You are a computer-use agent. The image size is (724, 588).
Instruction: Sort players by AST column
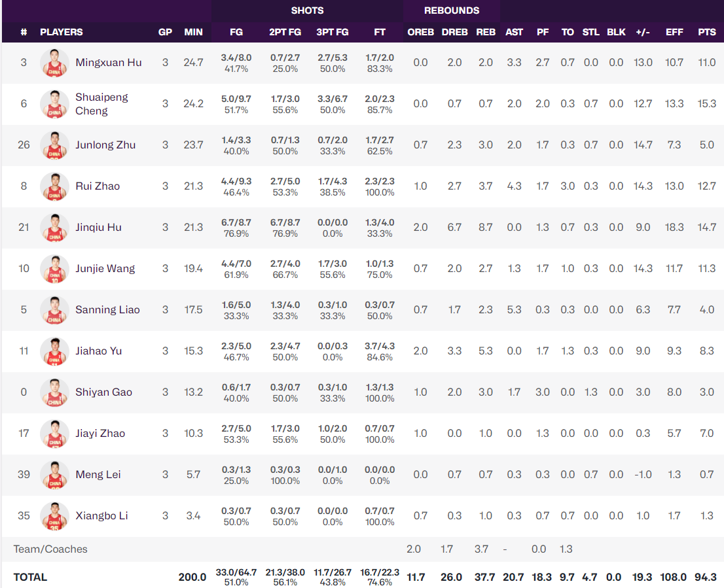pos(514,32)
